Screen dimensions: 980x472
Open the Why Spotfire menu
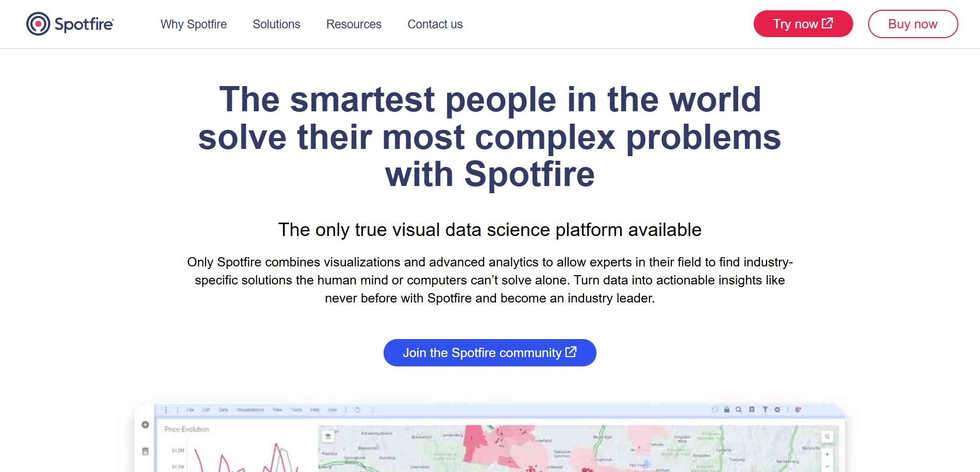coord(193,24)
